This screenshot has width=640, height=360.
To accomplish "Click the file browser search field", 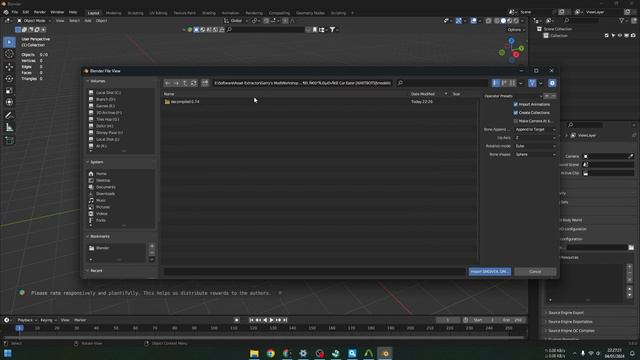I will click(442, 83).
